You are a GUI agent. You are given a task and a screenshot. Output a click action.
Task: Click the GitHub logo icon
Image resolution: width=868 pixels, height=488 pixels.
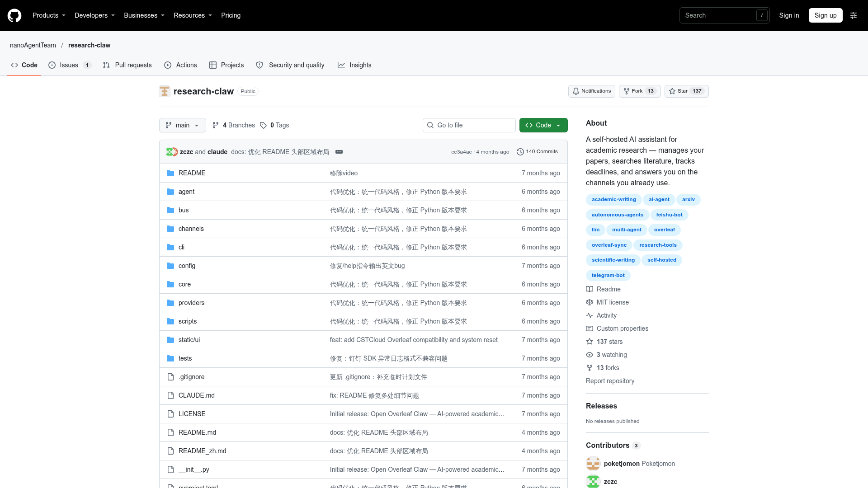tap(14, 15)
